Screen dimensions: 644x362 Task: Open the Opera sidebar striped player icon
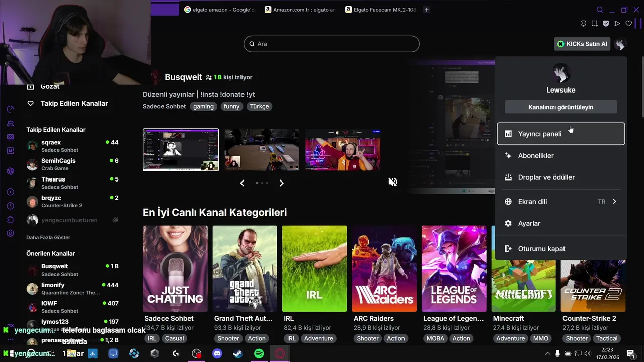pyautogui.click(x=11, y=137)
